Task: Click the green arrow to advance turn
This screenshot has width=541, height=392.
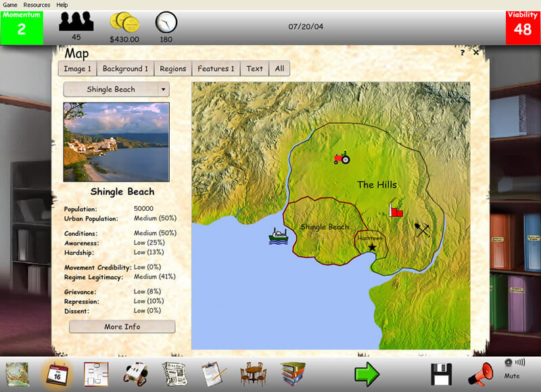Action: (367, 374)
